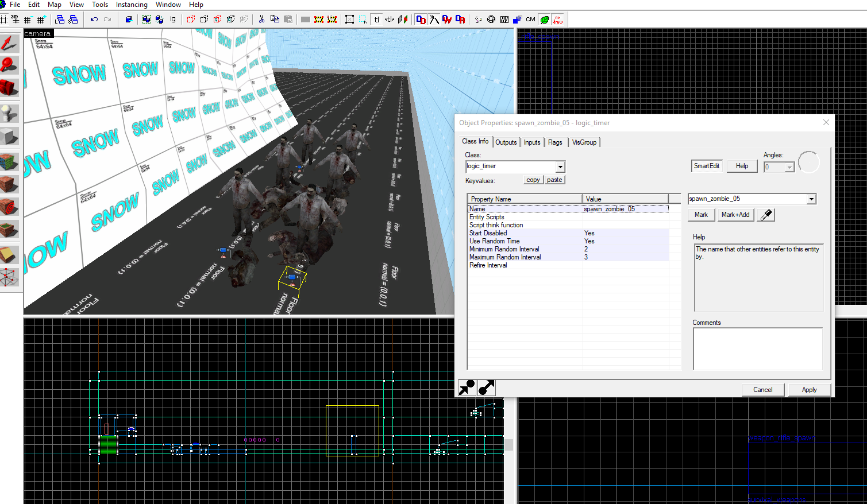Image resolution: width=867 pixels, height=504 pixels.
Task: Toggle the 'ig' ignore groups button
Action: (x=173, y=20)
